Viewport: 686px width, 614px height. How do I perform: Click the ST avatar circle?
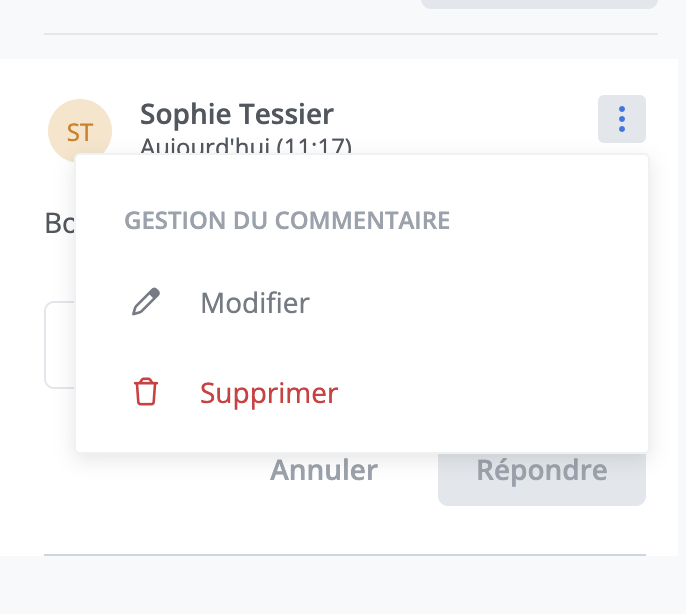79,130
